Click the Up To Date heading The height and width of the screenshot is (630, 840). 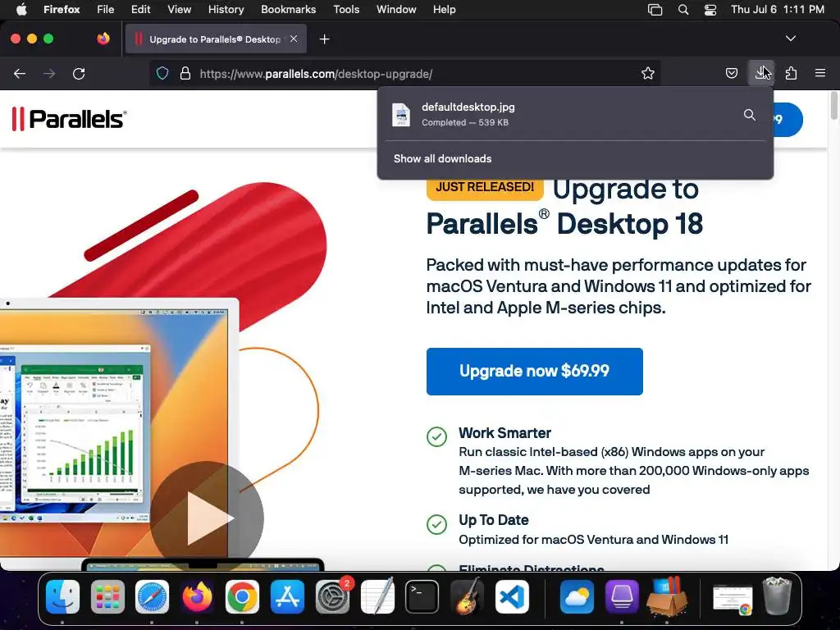point(493,520)
